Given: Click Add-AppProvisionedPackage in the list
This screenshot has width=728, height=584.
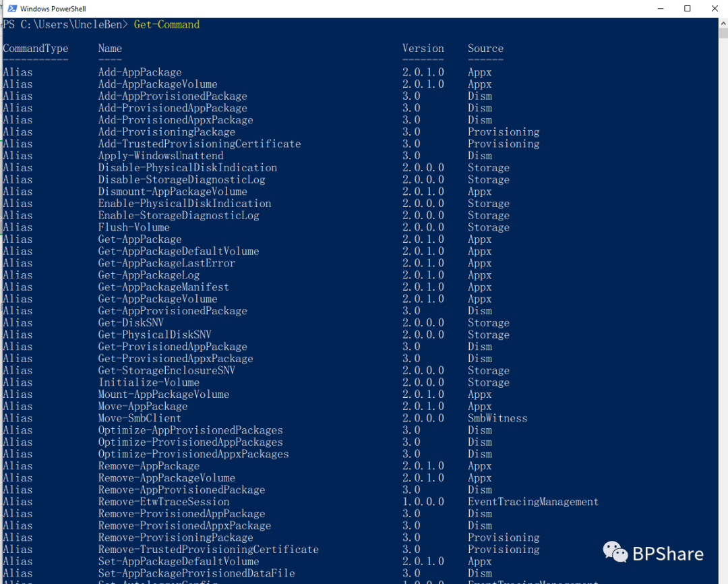Looking at the screenshot, I should 173,96.
